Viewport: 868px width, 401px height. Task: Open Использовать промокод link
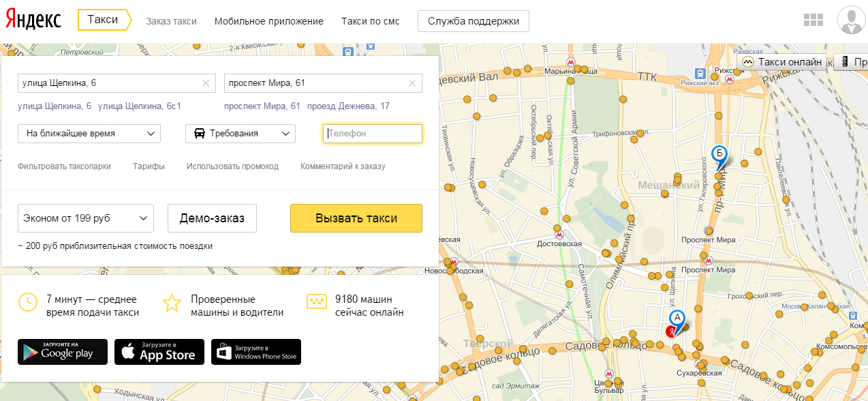point(232,166)
